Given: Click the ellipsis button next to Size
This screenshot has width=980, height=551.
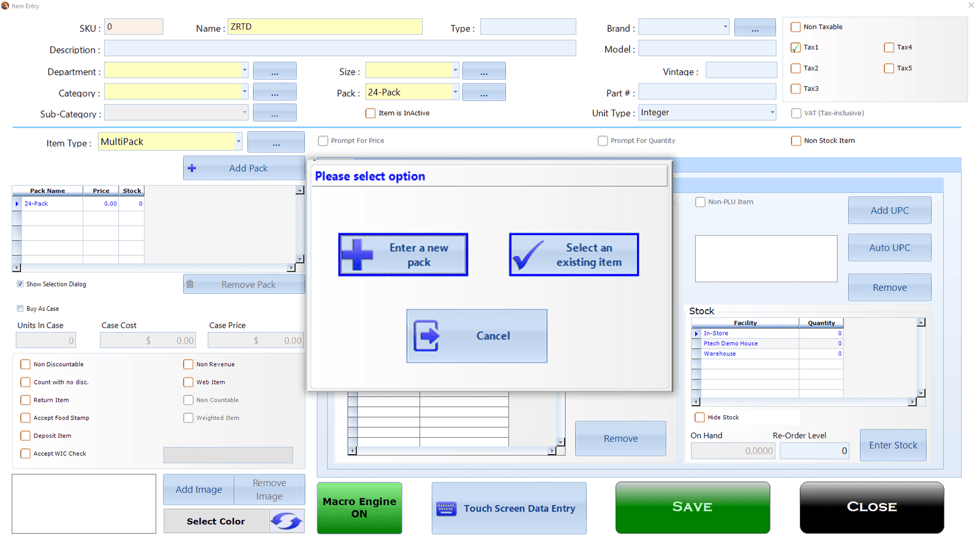Looking at the screenshot, I should (484, 71).
